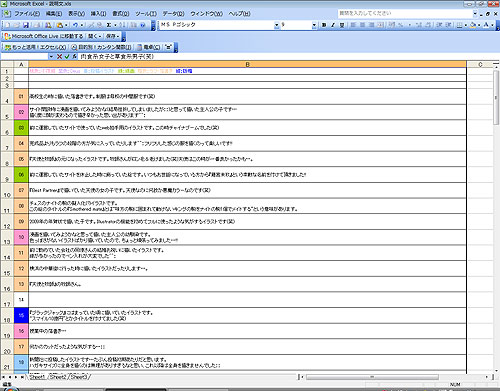Click the formula bar text field
This screenshot has height=391, width=500.
289,57
